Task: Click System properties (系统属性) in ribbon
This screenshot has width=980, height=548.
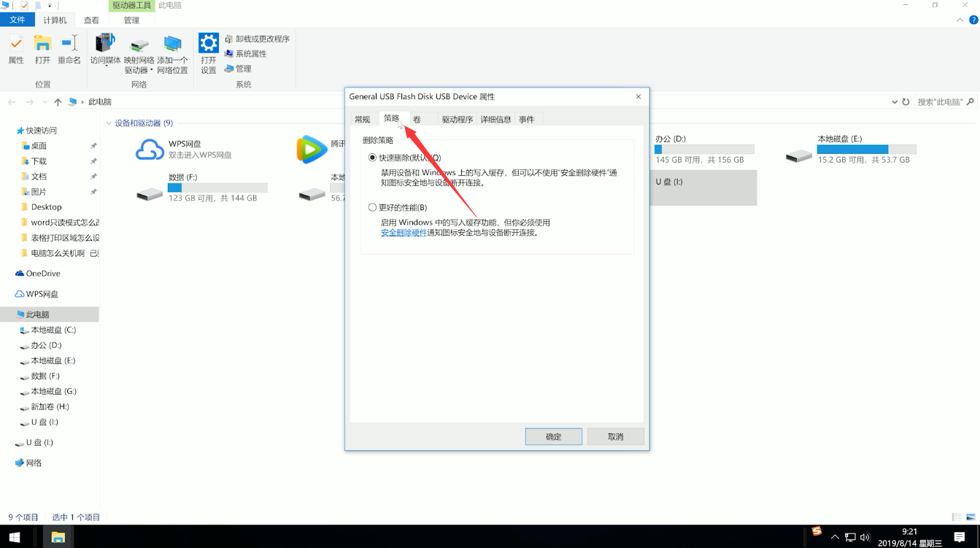Action: pyautogui.click(x=245, y=53)
